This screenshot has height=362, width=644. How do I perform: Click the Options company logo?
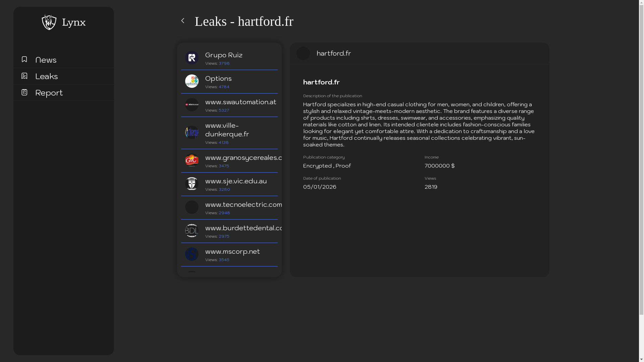tap(192, 81)
